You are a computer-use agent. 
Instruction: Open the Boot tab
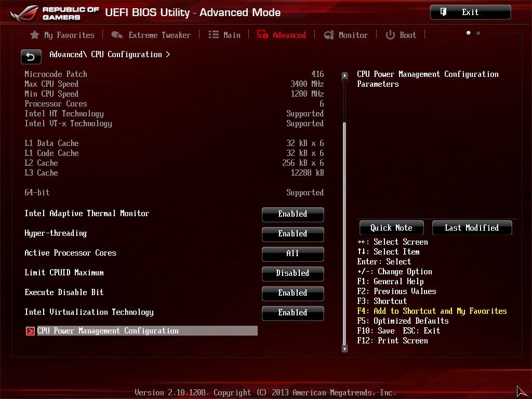(x=401, y=35)
